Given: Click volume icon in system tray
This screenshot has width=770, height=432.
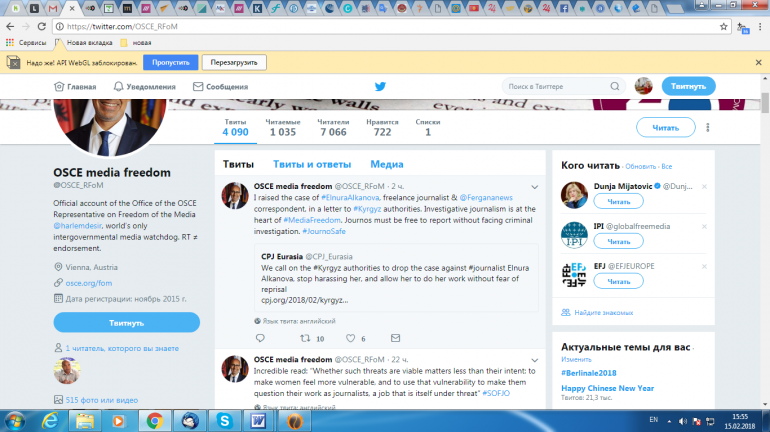Looking at the screenshot, I should click(683, 421).
